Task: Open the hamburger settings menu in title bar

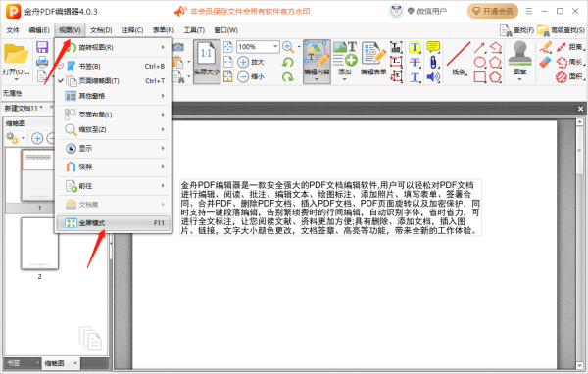Action: pyautogui.click(x=529, y=11)
